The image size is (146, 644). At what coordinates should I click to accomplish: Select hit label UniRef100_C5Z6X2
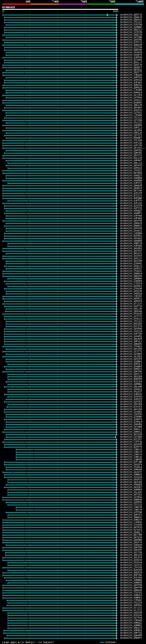tap(131, 271)
